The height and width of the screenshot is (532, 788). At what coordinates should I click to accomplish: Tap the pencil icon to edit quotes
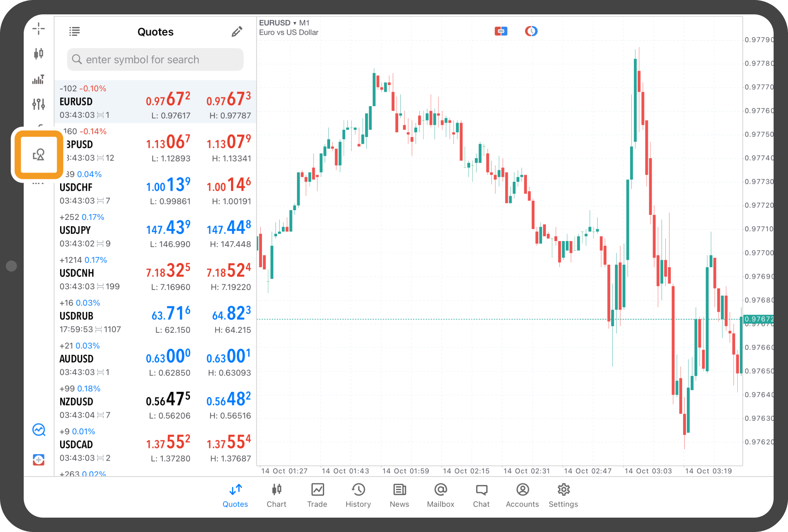pyautogui.click(x=237, y=32)
